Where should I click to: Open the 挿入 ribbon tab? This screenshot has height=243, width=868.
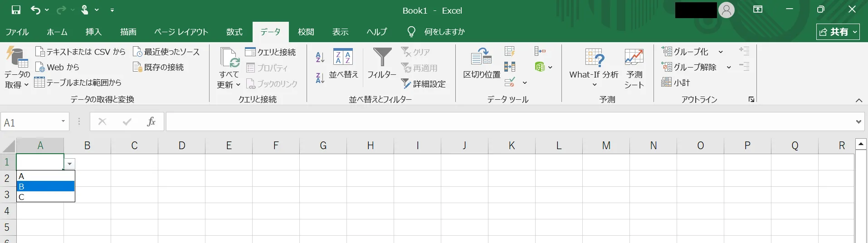point(93,32)
